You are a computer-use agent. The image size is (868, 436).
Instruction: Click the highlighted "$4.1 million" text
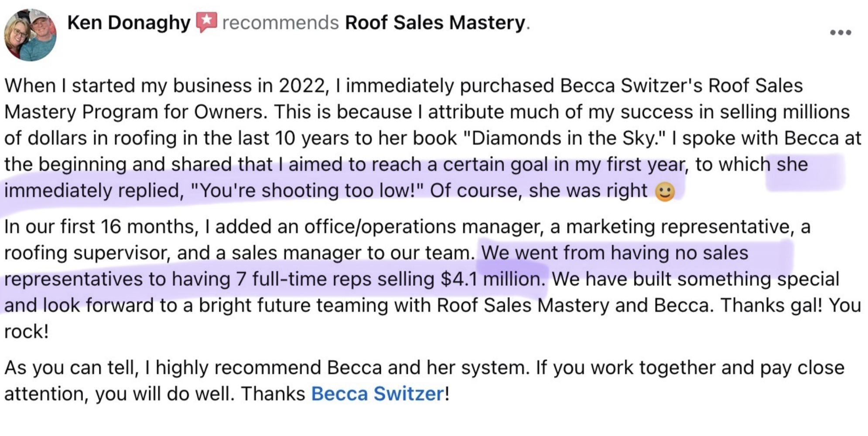[x=491, y=279]
